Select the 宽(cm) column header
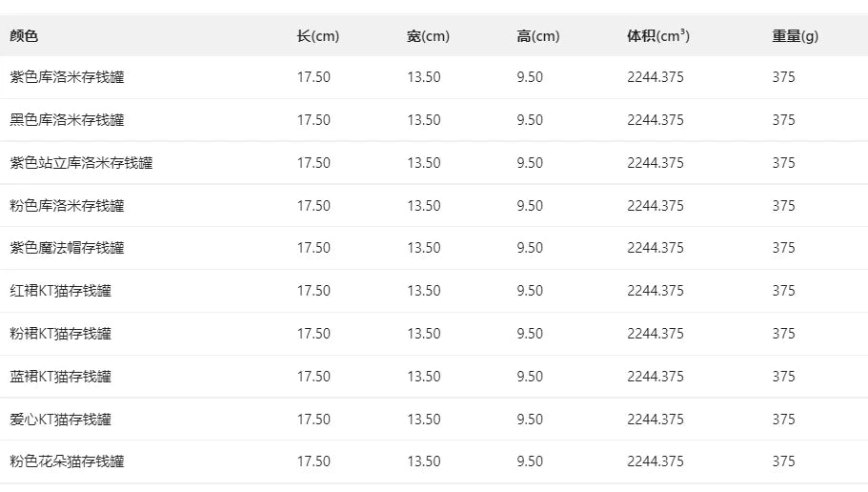The width and height of the screenshot is (868, 492). pyautogui.click(x=428, y=36)
